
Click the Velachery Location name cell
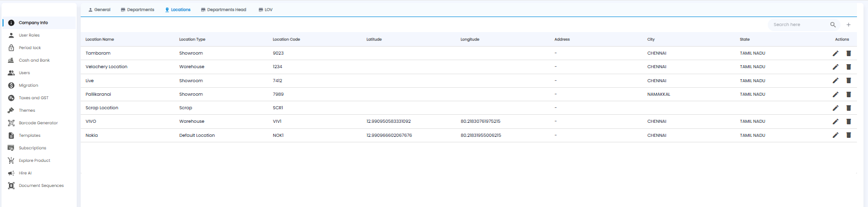106,67
